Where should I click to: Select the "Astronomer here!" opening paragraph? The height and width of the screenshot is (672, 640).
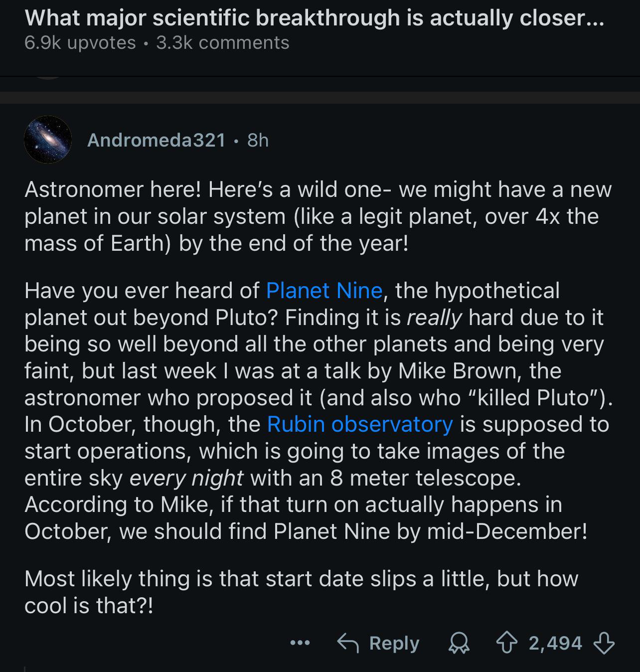(317, 216)
